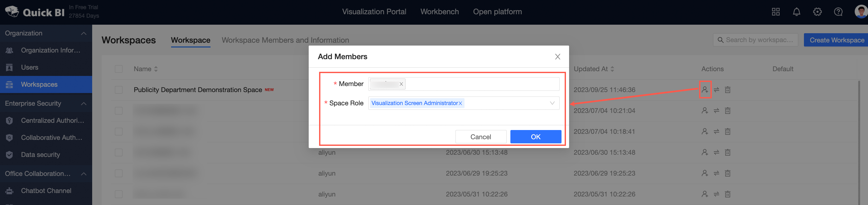
Task: Click the help question mark icon
Action: coord(838,12)
